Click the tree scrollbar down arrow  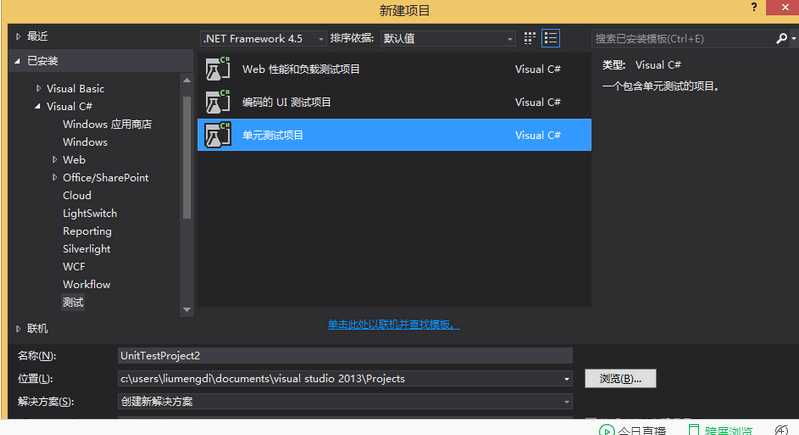[187, 309]
